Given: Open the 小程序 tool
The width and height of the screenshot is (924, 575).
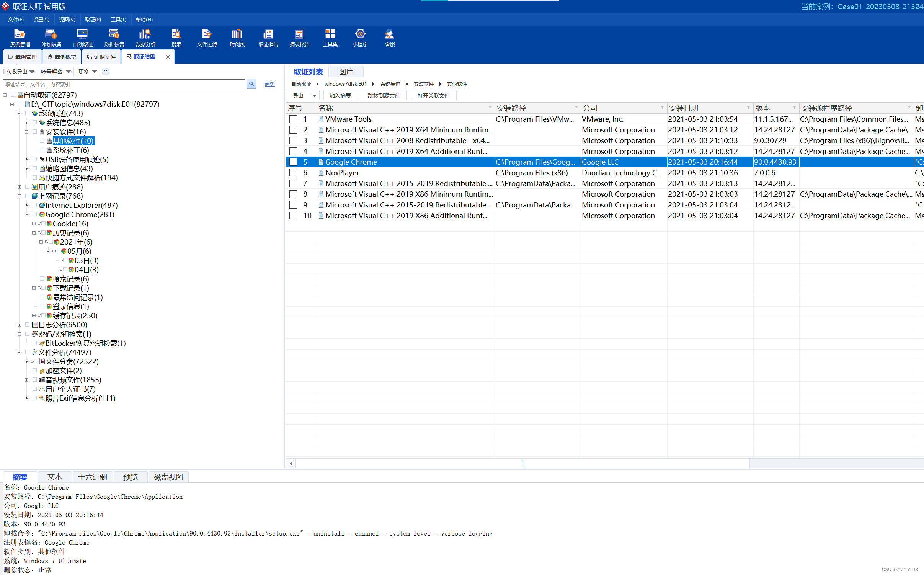Looking at the screenshot, I should [360, 38].
